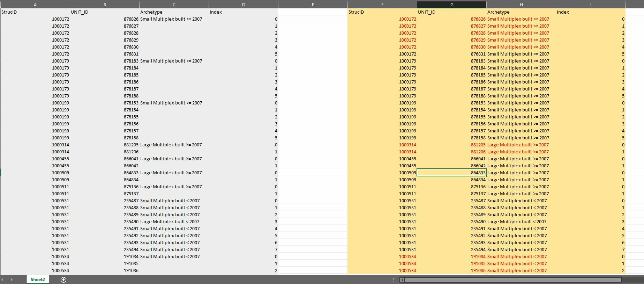
Task: Click the Index header cell in column I
Action: [x=591, y=12]
